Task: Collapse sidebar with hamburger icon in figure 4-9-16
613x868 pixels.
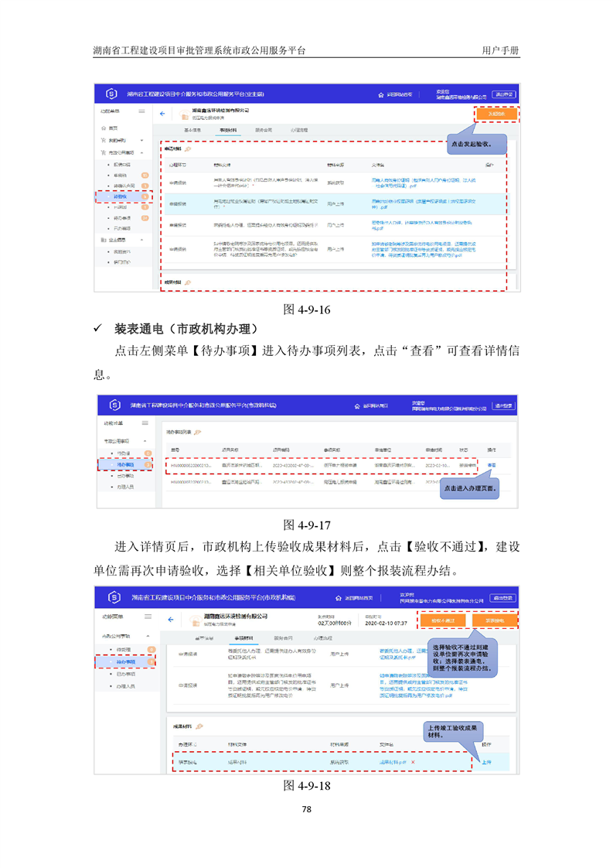Action: [x=141, y=111]
